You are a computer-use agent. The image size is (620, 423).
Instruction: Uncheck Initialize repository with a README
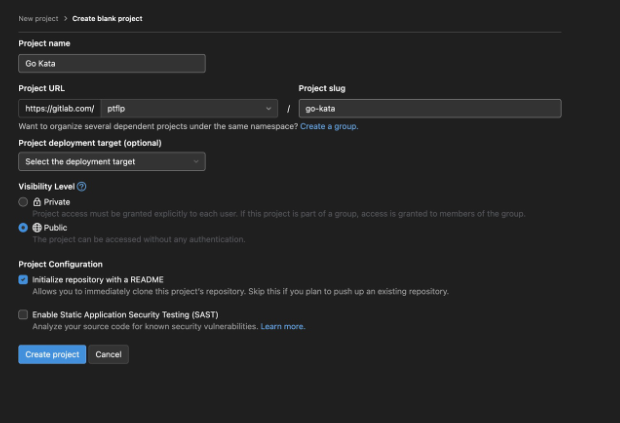[23, 280]
